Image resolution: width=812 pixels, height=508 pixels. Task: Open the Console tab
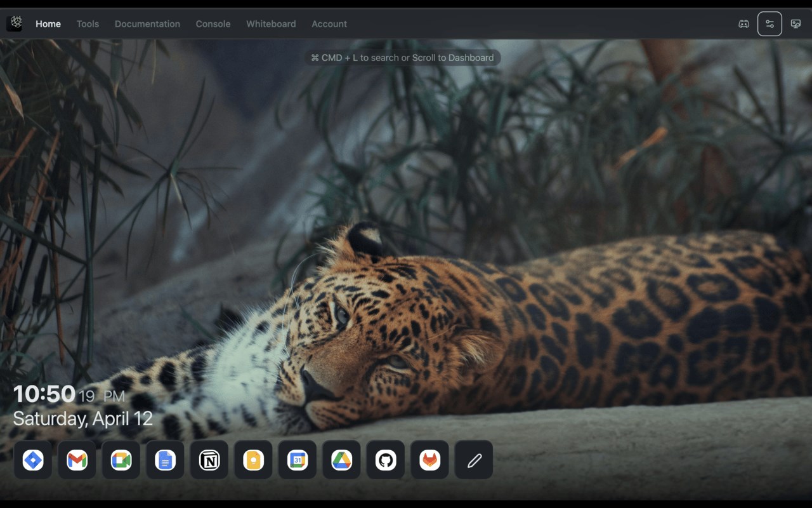click(213, 24)
